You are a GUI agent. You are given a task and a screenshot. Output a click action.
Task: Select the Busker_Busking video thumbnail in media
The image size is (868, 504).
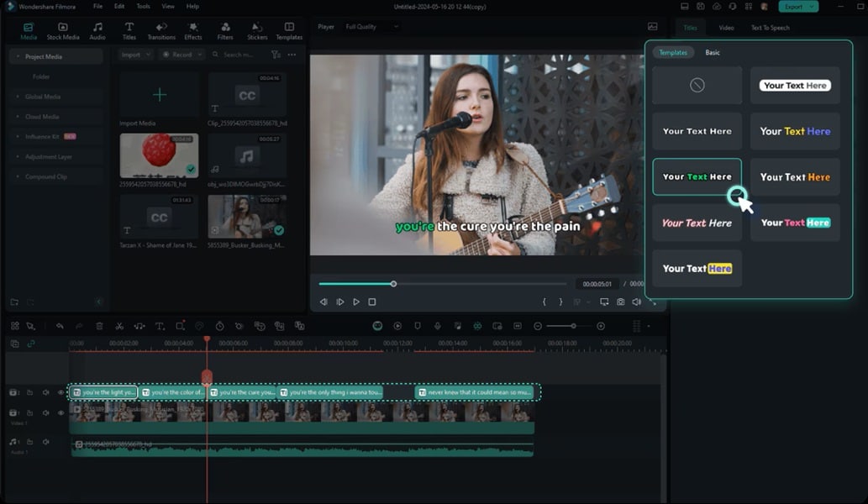[x=246, y=217]
